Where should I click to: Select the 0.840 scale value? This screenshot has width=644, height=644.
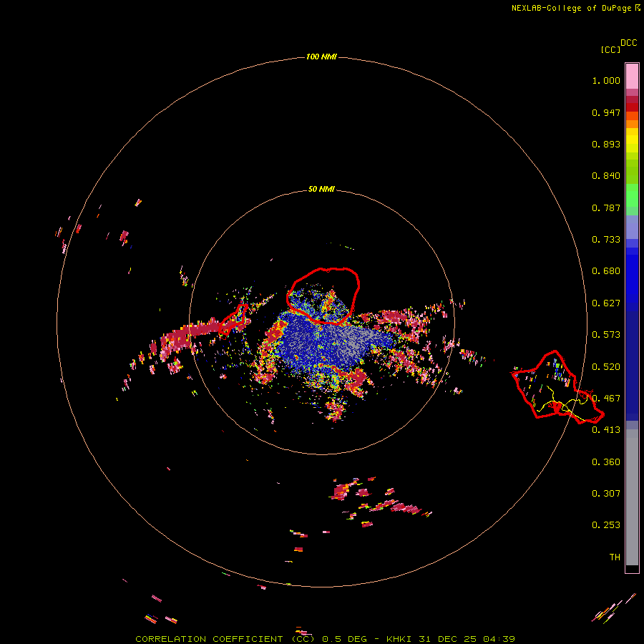[x=606, y=176]
